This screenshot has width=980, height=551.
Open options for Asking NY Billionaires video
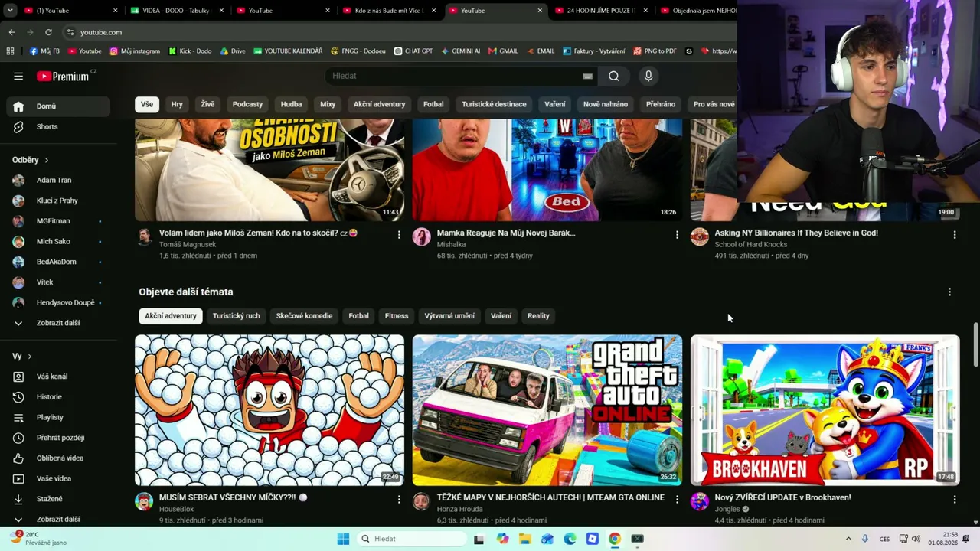(x=955, y=235)
